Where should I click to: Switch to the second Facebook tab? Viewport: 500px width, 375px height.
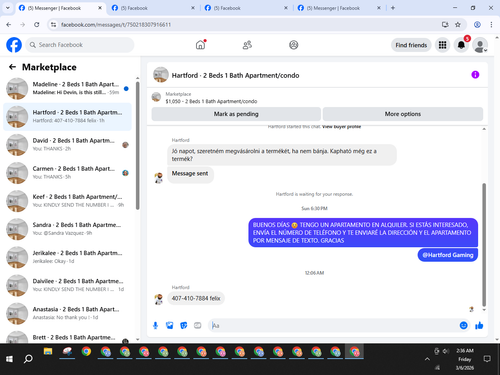[153, 8]
